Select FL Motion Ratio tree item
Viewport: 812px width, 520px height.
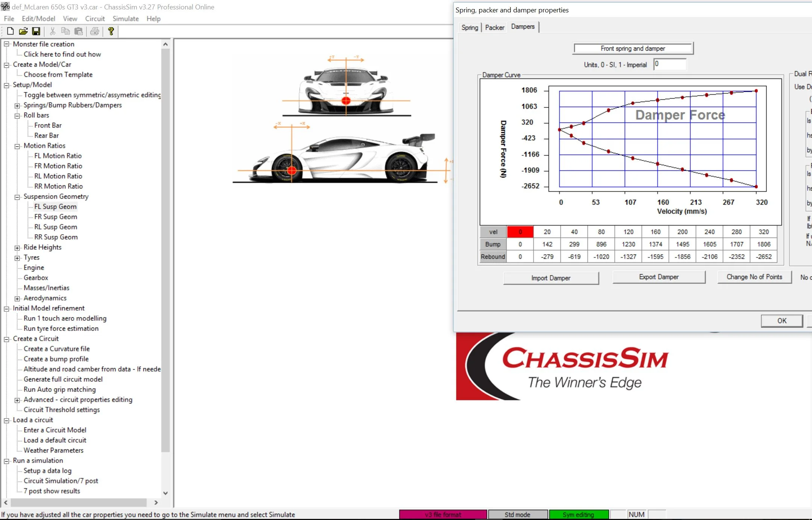click(x=58, y=156)
